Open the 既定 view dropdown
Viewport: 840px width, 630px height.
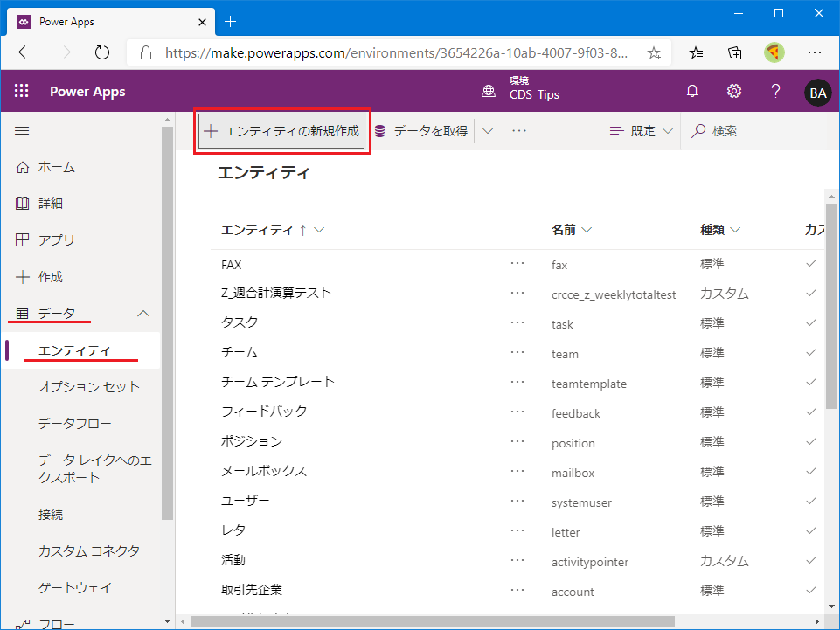[642, 131]
